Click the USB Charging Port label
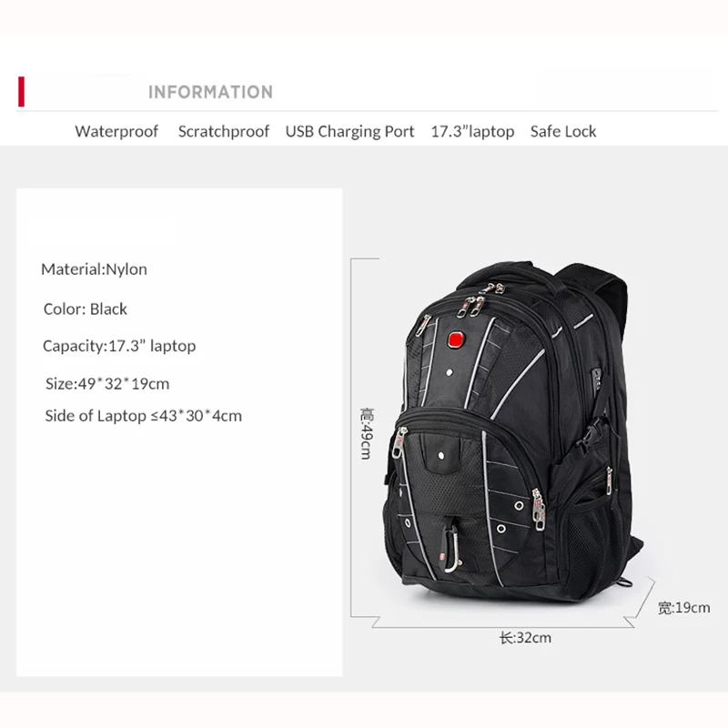Screen dimensions: 728x728 349,131
